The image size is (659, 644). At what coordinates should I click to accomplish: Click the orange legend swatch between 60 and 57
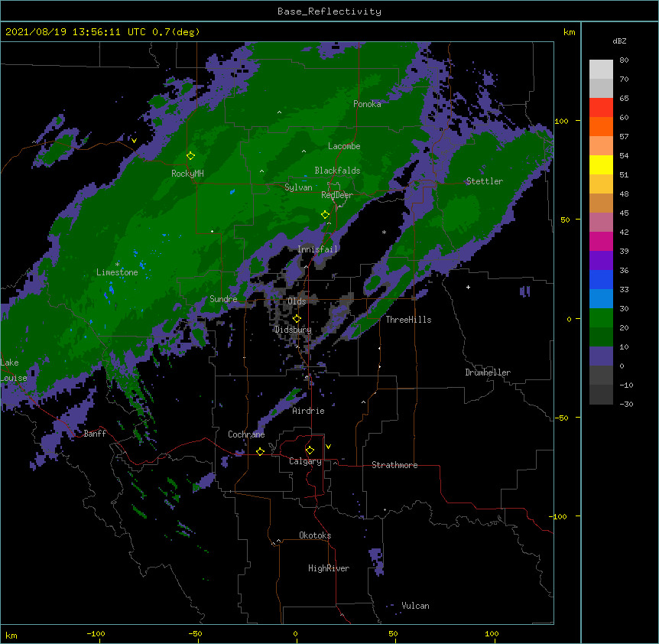[x=601, y=126]
